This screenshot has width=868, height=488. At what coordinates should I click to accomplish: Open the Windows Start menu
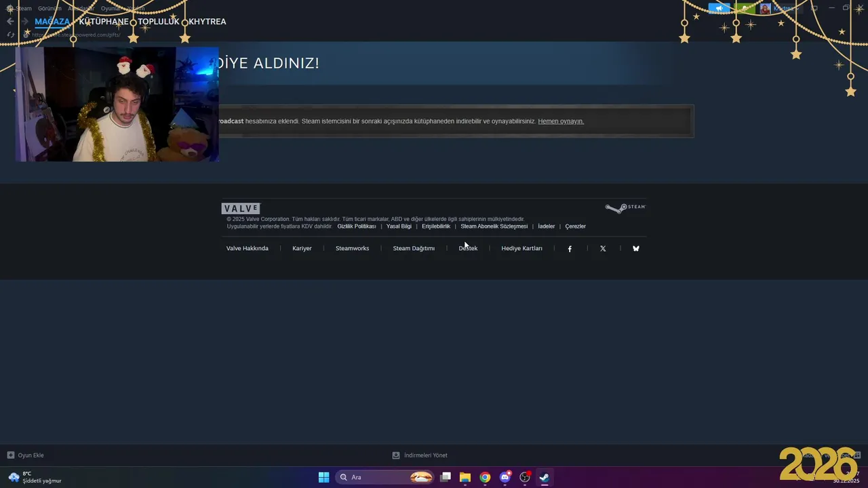324,477
